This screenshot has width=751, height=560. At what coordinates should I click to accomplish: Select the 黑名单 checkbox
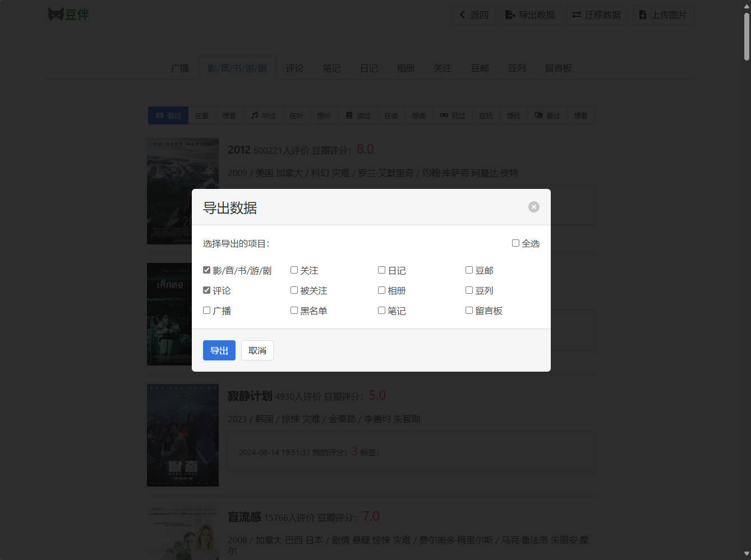[x=294, y=311]
